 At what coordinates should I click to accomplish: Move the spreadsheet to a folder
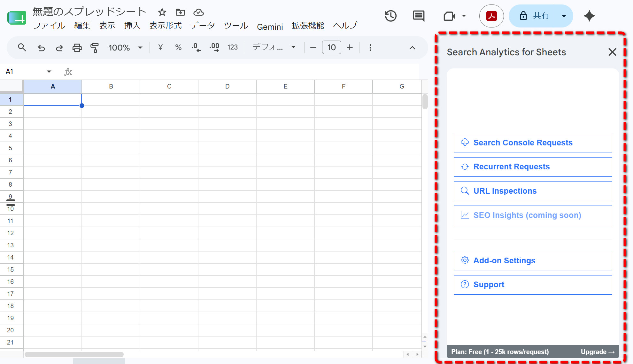point(180,12)
